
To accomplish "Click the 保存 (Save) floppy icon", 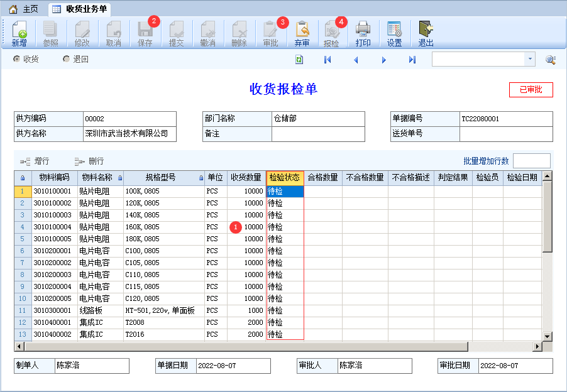I will click(145, 30).
